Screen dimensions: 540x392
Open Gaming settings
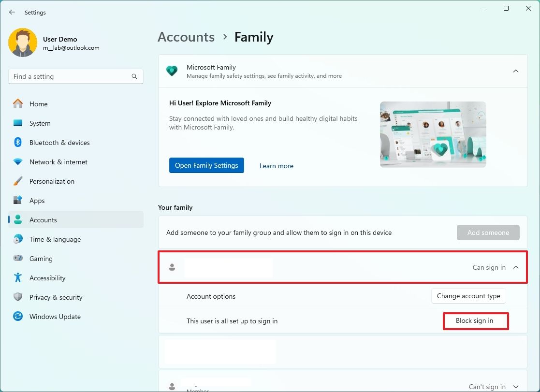click(x=41, y=259)
